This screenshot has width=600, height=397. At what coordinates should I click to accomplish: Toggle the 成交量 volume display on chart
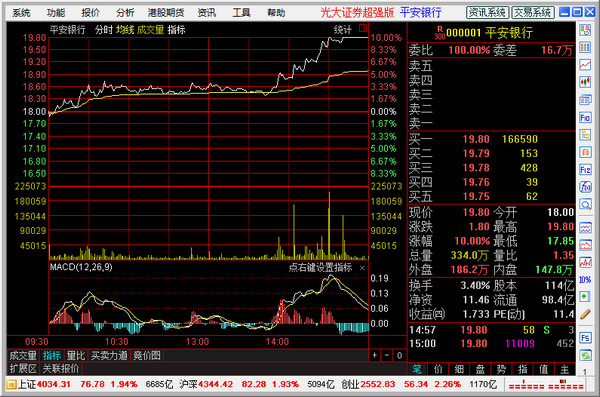(x=150, y=30)
